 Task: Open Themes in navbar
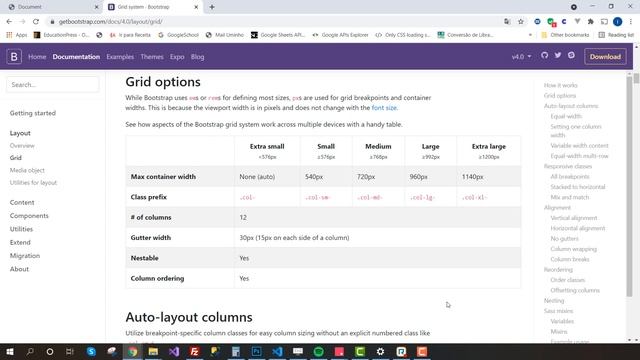pos(152,57)
